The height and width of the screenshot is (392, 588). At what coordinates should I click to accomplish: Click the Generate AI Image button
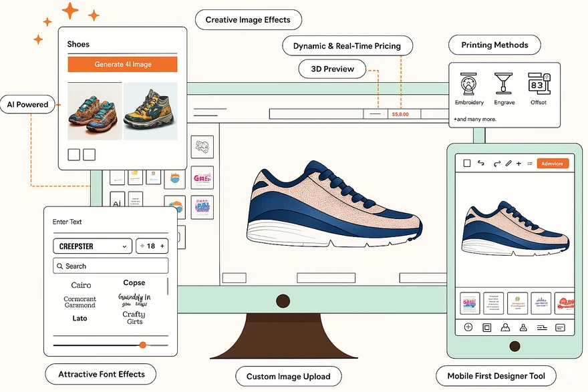(x=122, y=64)
